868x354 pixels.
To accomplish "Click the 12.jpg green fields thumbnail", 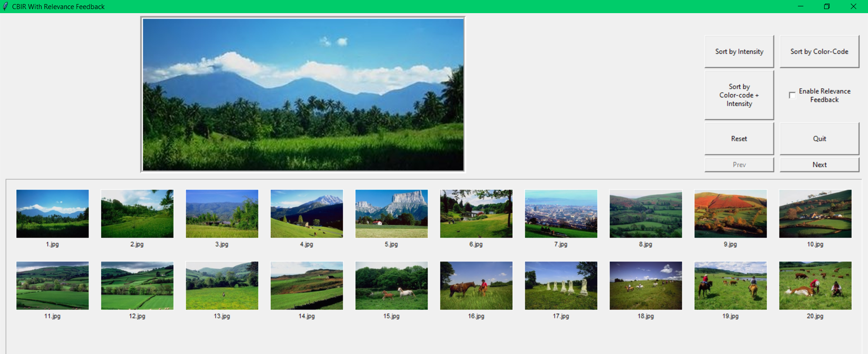I will [137, 286].
